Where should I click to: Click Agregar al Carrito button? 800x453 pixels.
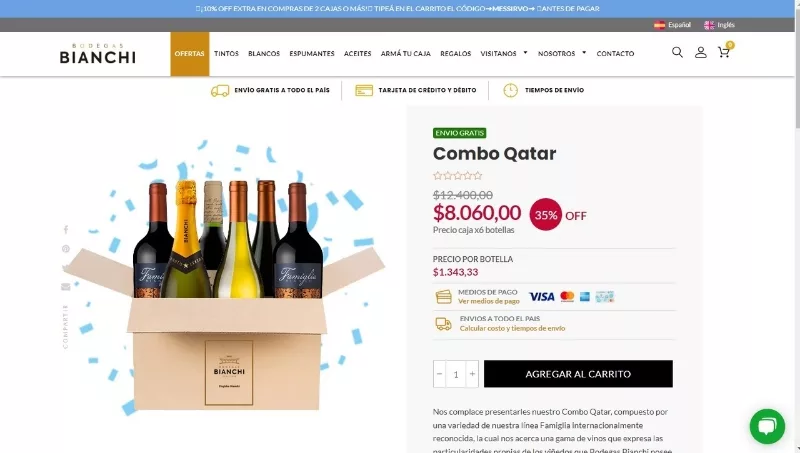pos(578,374)
